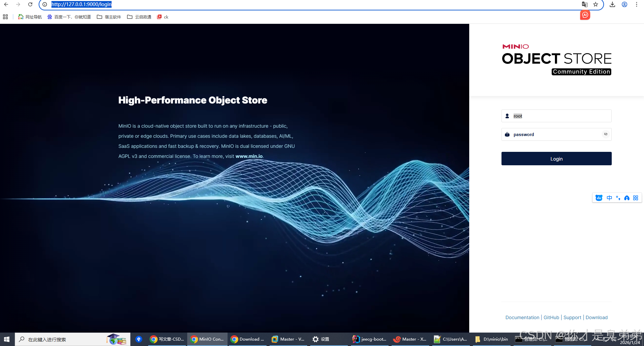Click the Windows Start button

coord(6,339)
